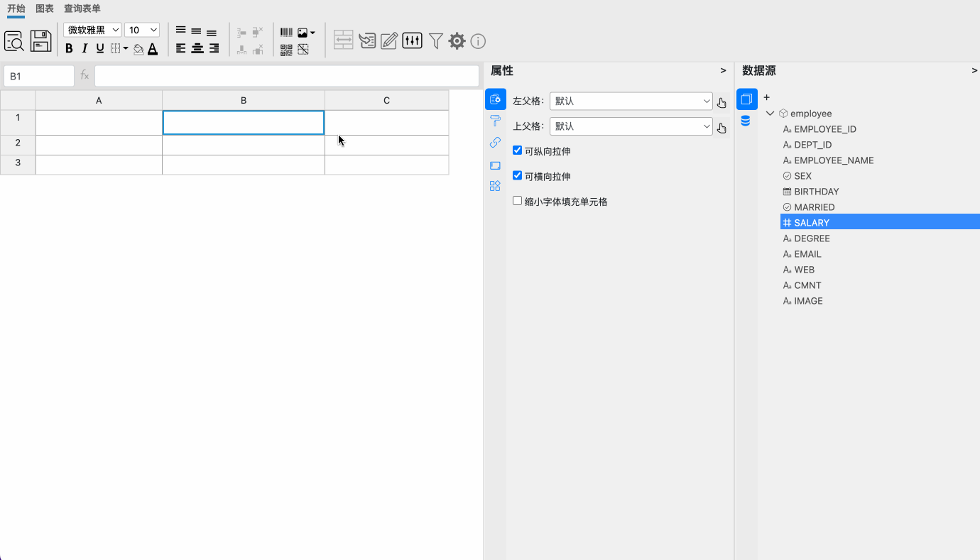Center text horizontally
Screen dimensions: 980x560
point(197,48)
